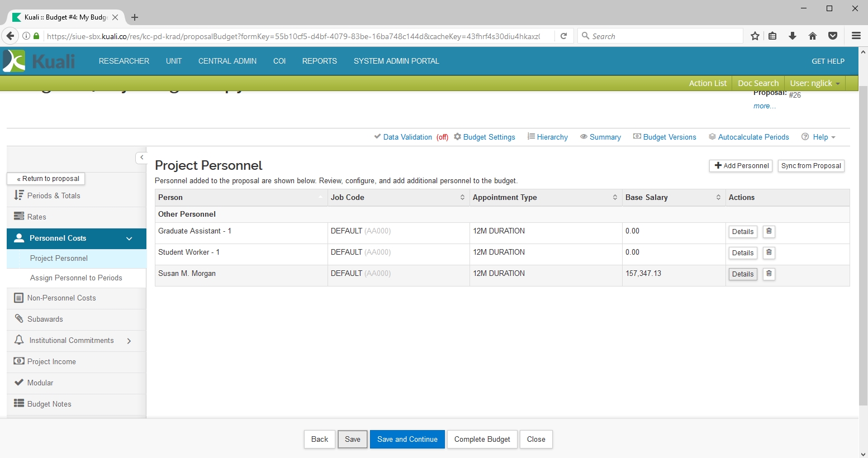The image size is (868, 458).
Task: Bookmark this page with star icon
Action: 755,36
